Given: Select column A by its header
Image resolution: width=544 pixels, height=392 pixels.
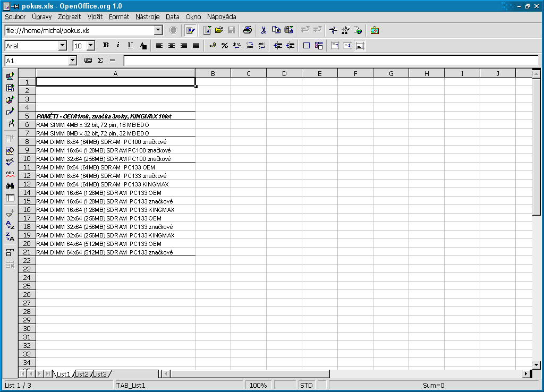Looking at the screenshot, I should tap(115, 73).
